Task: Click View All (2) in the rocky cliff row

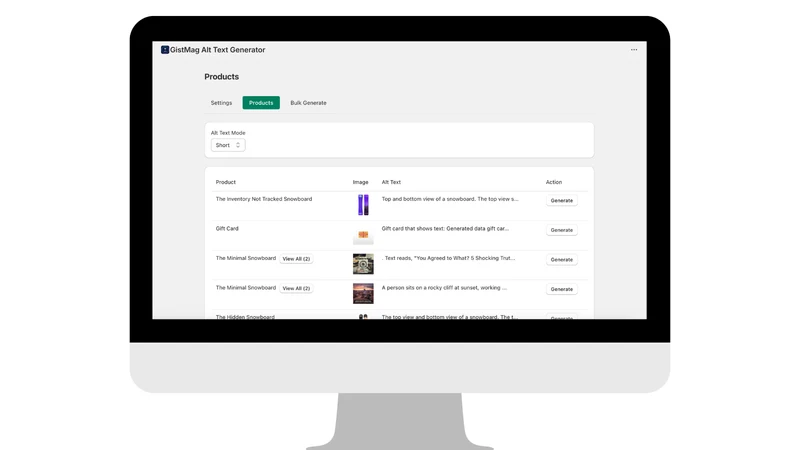Action: (x=296, y=288)
